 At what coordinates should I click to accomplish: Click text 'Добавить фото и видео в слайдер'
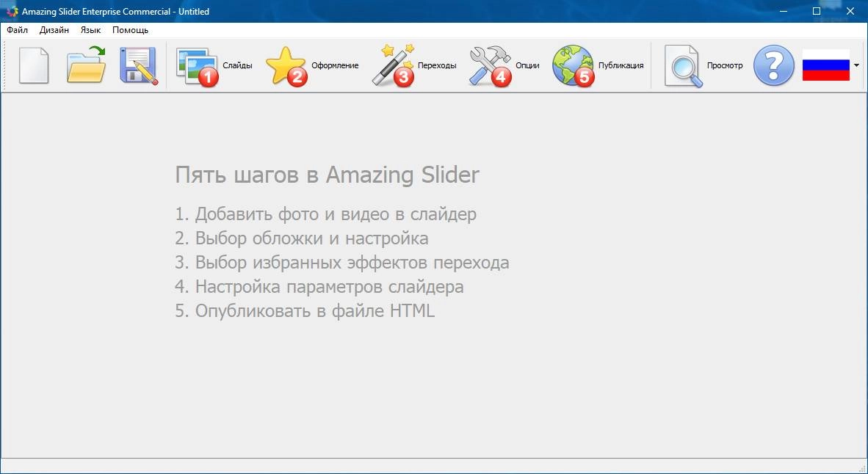click(336, 214)
